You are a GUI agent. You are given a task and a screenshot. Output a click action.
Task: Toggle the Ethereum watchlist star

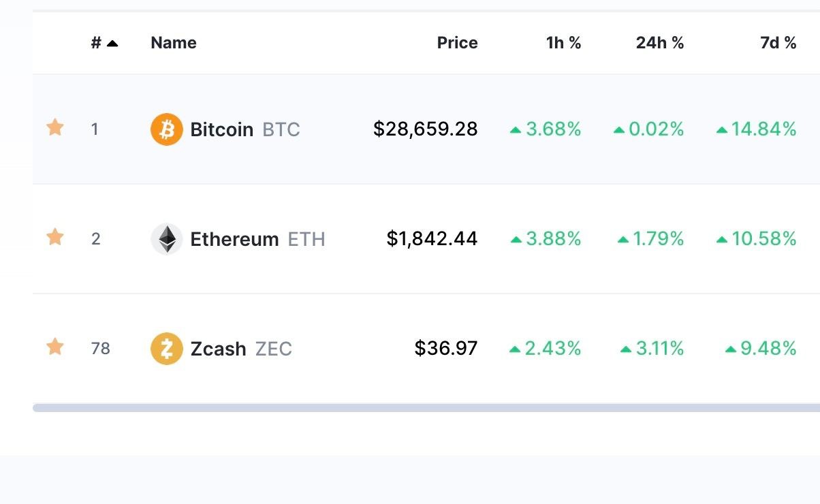pos(55,237)
